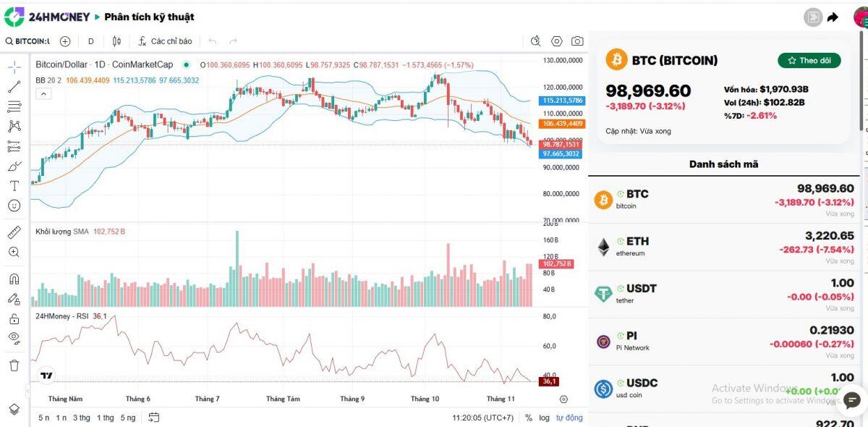Click the Theo dõi follow button
This screenshot has width=868, height=427.
tap(809, 61)
